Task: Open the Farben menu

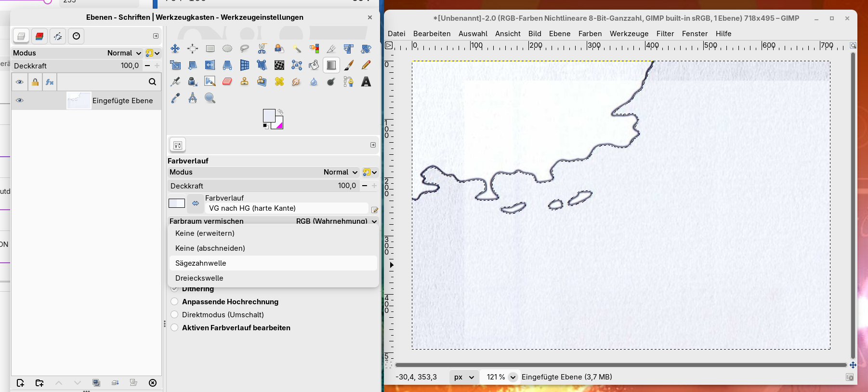Action: pyautogui.click(x=590, y=34)
